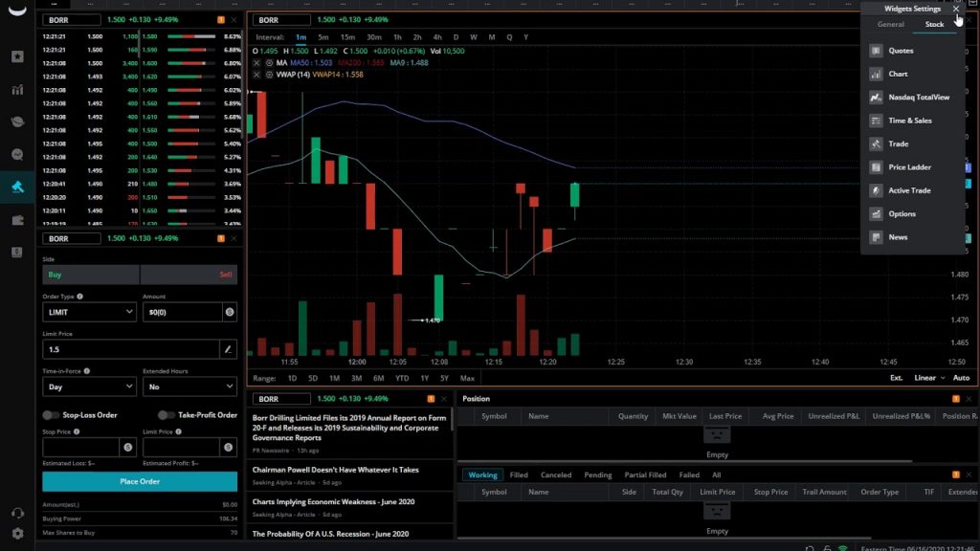Image resolution: width=980 pixels, height=551 pixels.
Task: Toggle visibility of the VWAP indicator
Action: tap(268, 74)
